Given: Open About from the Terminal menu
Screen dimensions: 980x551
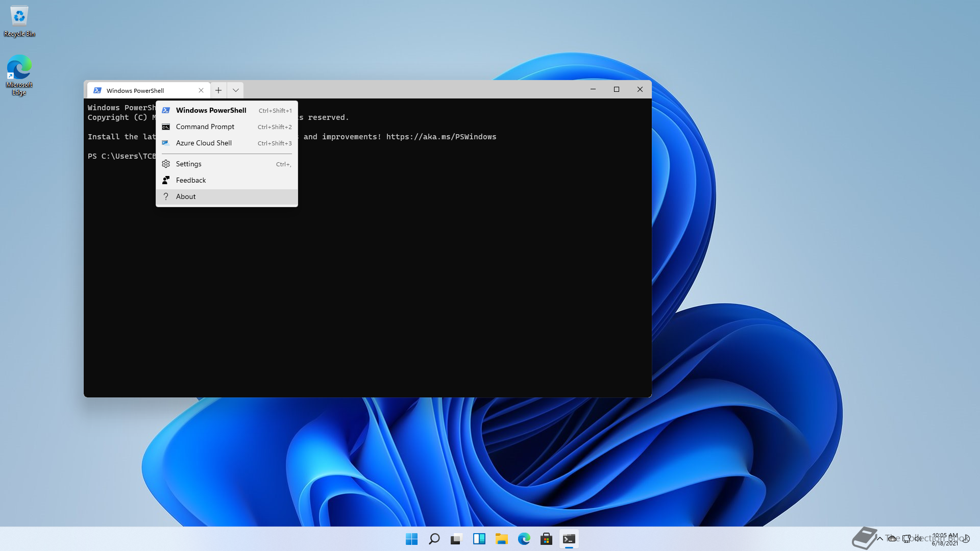Looking at the screenshot, I should [x=227, y=196].
